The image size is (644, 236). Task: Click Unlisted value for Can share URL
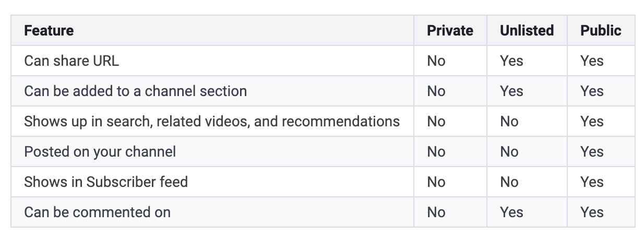click(511, 61)
